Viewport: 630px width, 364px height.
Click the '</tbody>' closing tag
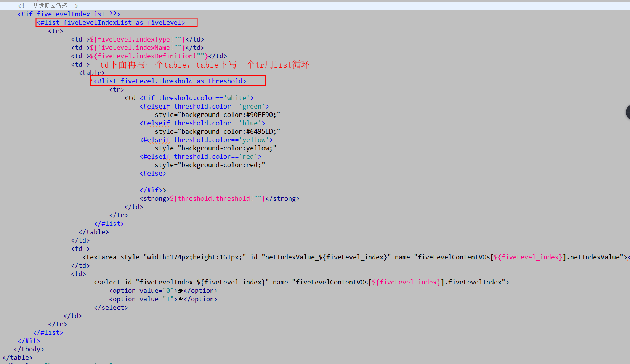29,349
